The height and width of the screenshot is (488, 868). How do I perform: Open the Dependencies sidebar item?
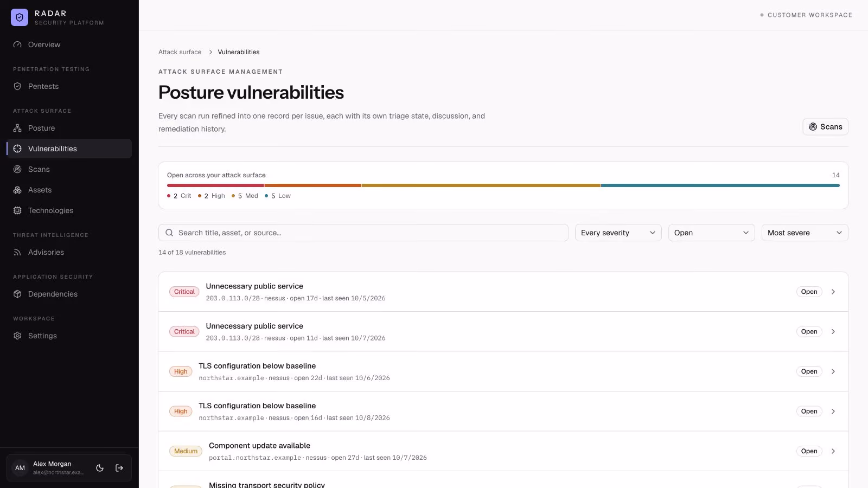69,294
